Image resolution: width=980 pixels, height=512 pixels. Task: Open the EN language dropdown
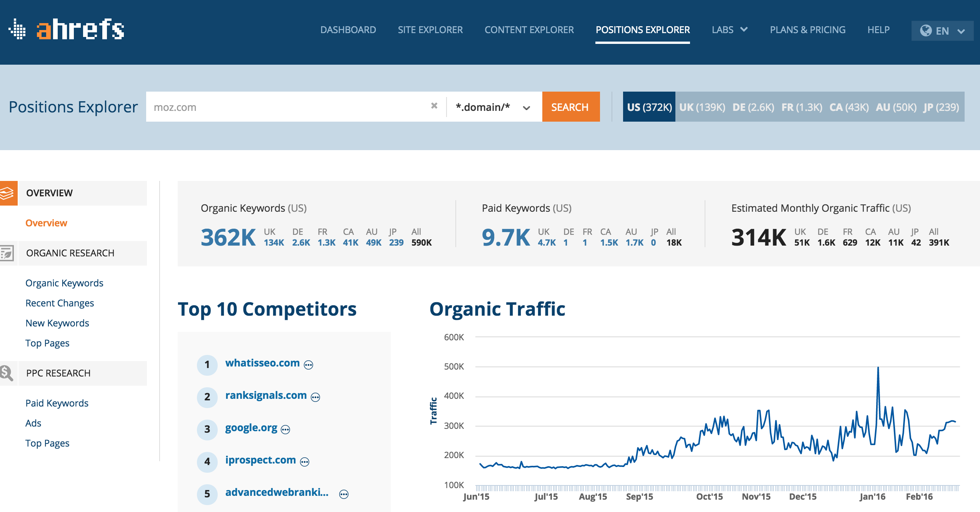tap(942, 30)
